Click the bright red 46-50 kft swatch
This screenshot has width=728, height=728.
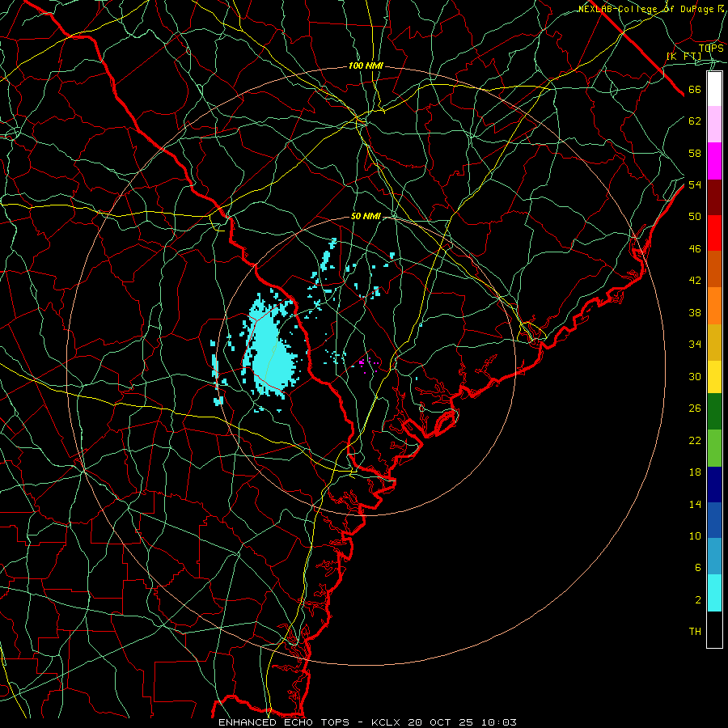(714, 233)
